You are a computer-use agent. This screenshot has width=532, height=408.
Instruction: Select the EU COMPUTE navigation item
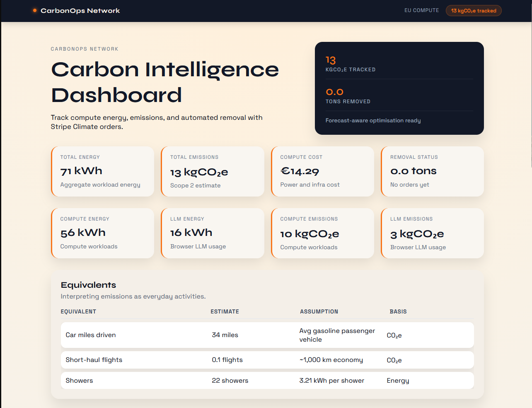click(x=421, y=10)
